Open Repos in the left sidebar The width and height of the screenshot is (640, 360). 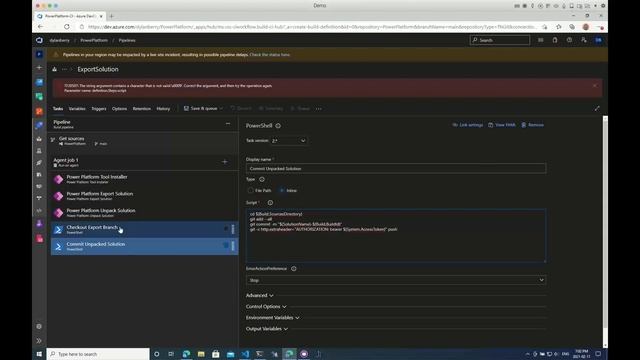pos(39,111)
